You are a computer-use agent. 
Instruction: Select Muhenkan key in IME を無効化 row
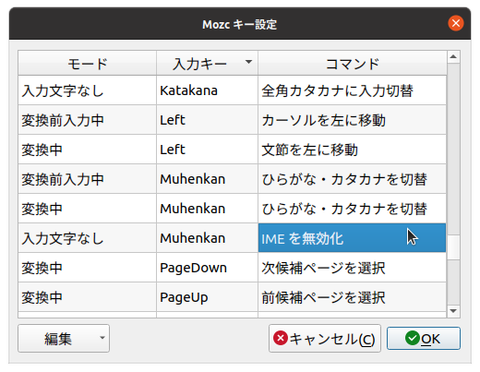click(x=207, y=238)
